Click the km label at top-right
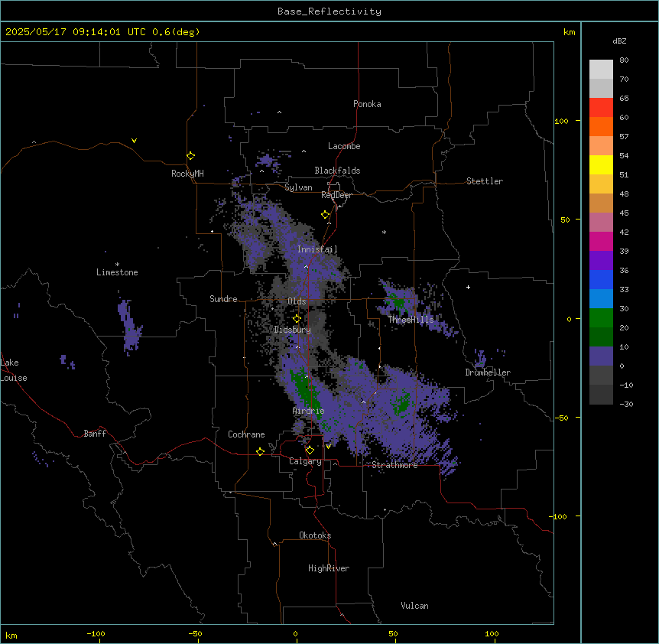 pos(570,32)
